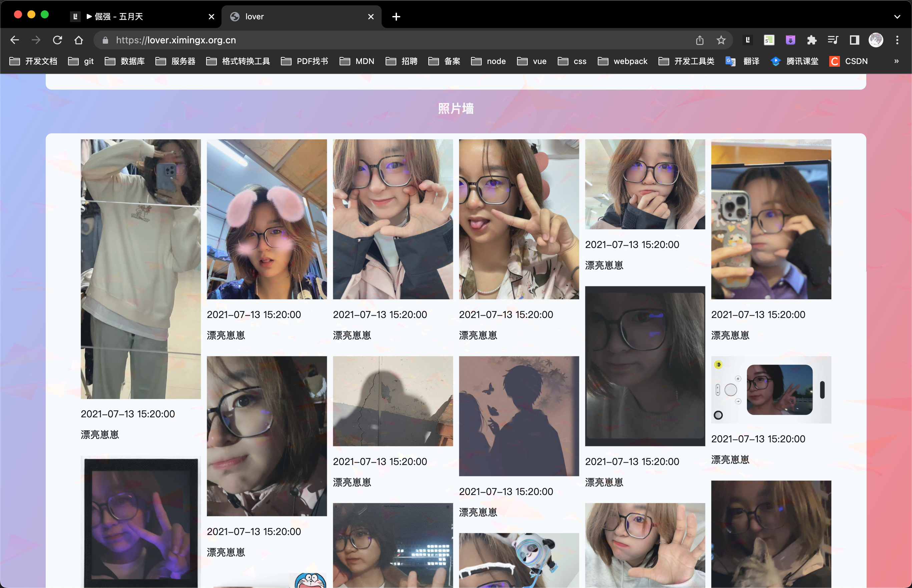Click the profile avatar icon

coord(876,40)
